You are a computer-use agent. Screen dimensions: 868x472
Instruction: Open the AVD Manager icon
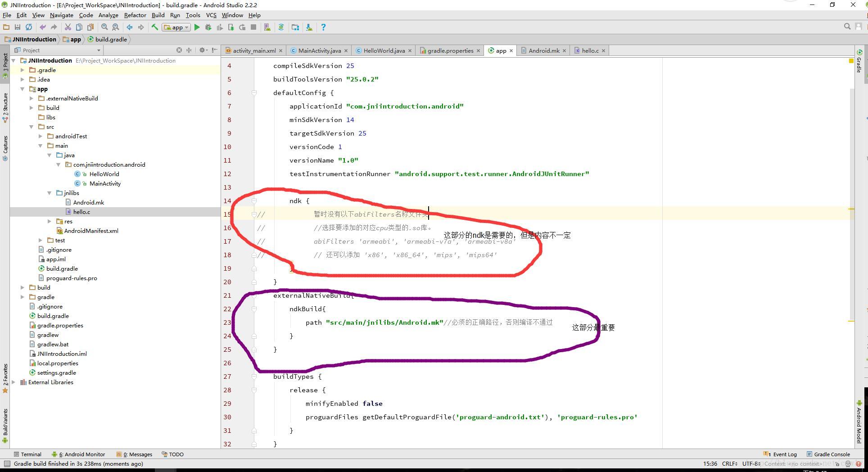click(x=267, y=27)
